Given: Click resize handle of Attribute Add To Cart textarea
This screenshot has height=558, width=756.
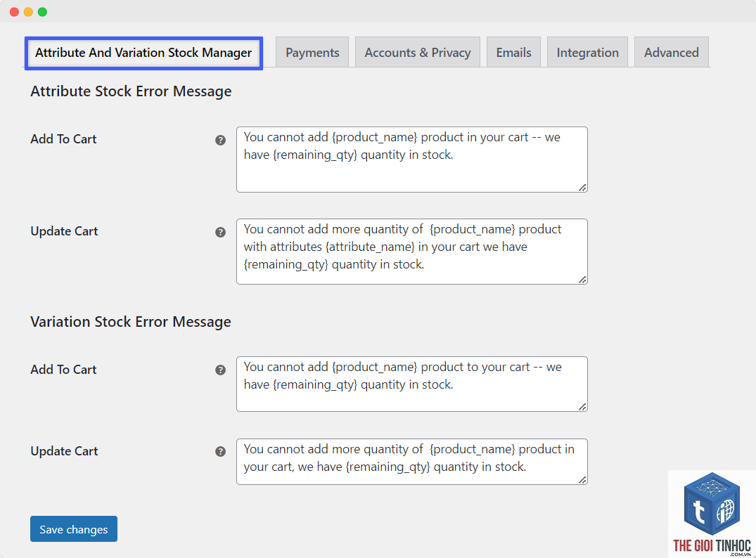Looking at the screenshot, I should click(582, 188).
